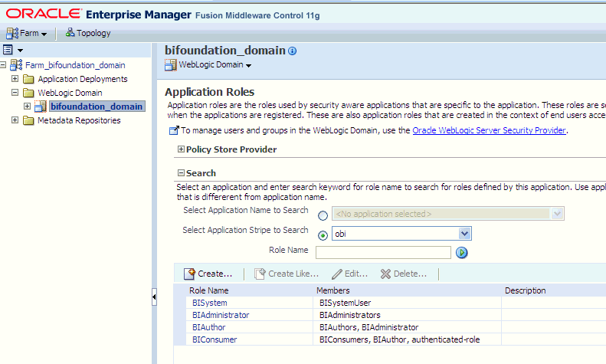Collapse the WebLogic Domain folder
Image resolution: width=606 pixels, height=364 pixels.
pyautogui.click(x=15, y=93)
